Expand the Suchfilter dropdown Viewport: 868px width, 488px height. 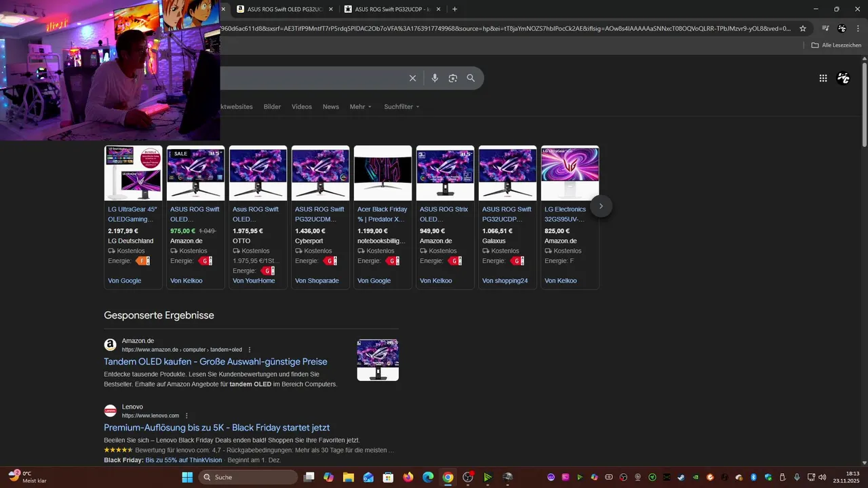tap(401, 106)
